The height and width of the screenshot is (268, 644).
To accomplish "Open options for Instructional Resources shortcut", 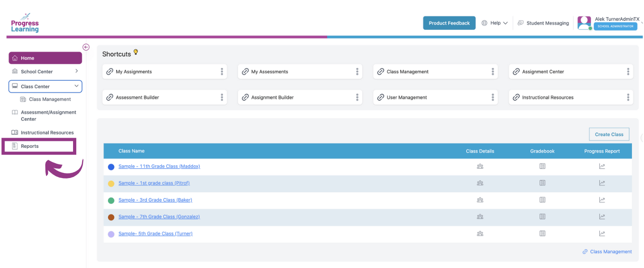I will pos(628,97).
